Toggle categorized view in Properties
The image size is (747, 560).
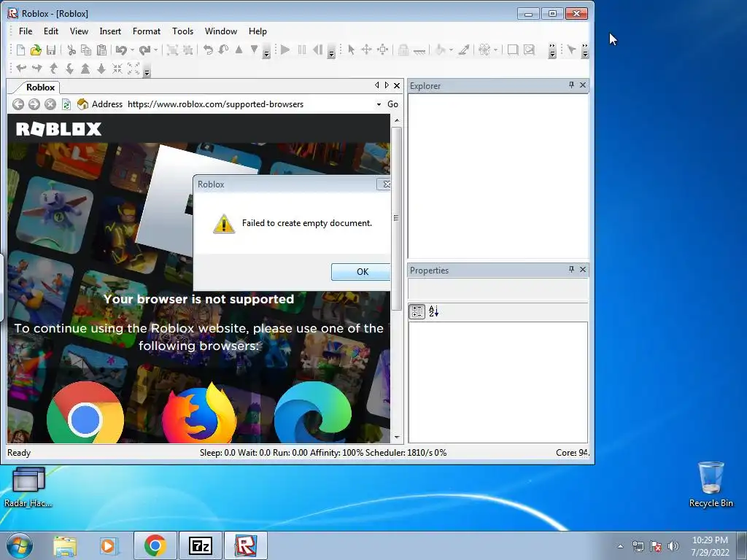417,311
